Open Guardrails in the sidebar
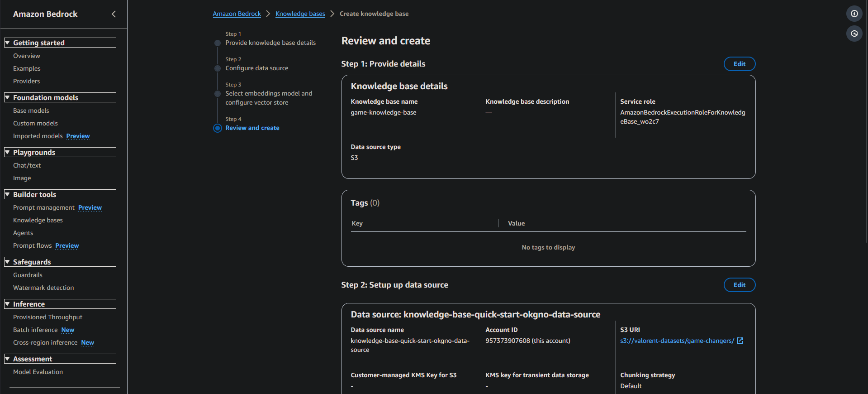 point(28,275)
